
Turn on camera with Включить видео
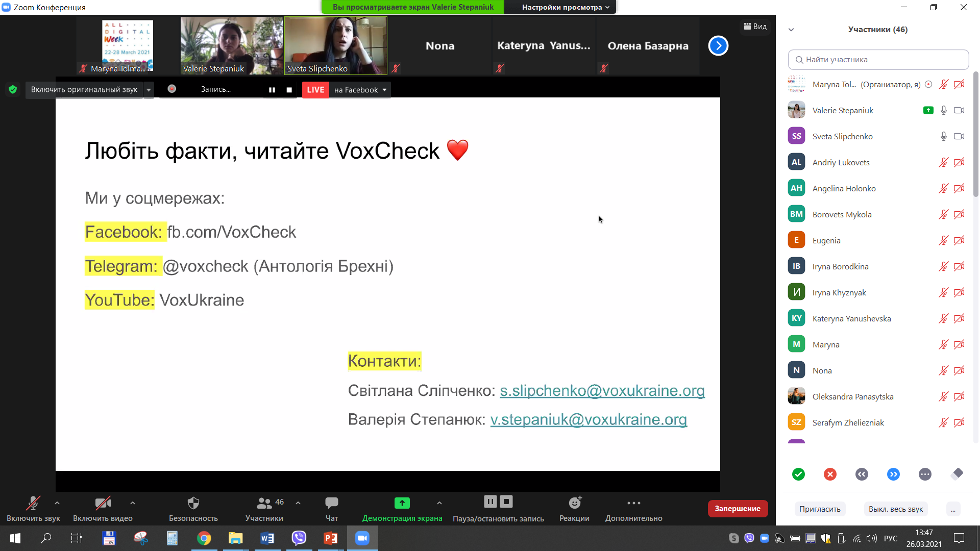tap(103, 504)
